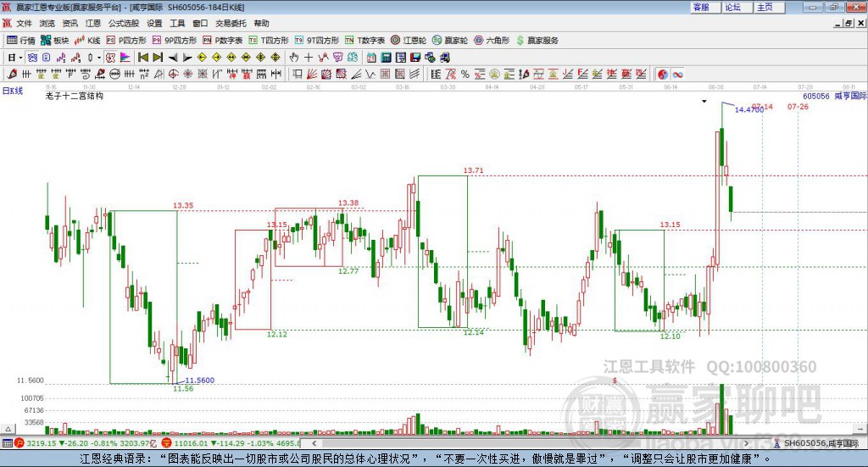Open the 文件 menu
Viewport: 868px width, 467px height.
24,23
